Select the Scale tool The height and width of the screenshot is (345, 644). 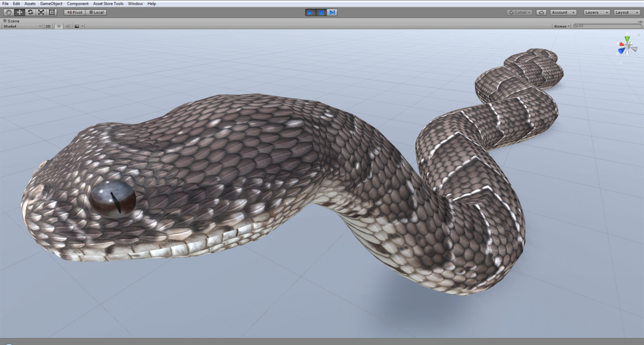(41, 12)
